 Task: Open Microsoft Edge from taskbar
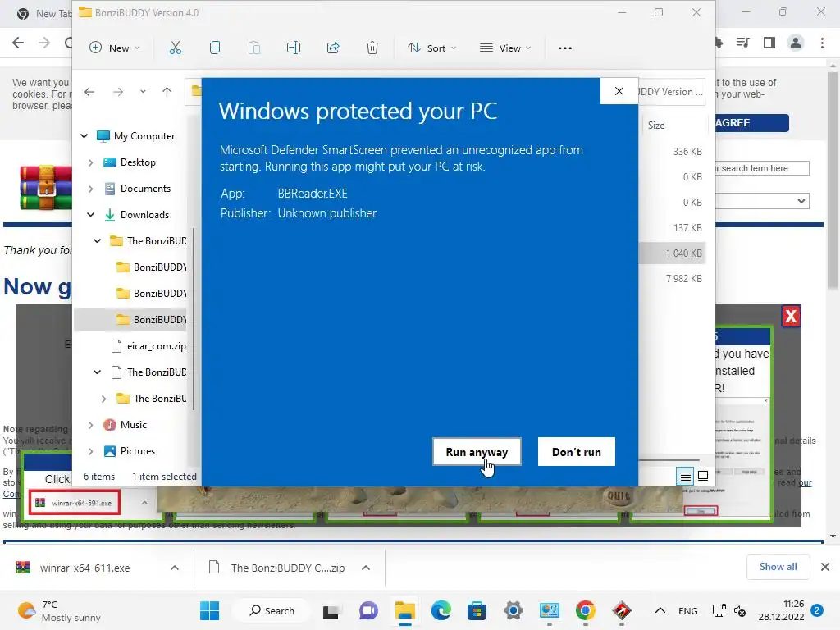[441, 610]
